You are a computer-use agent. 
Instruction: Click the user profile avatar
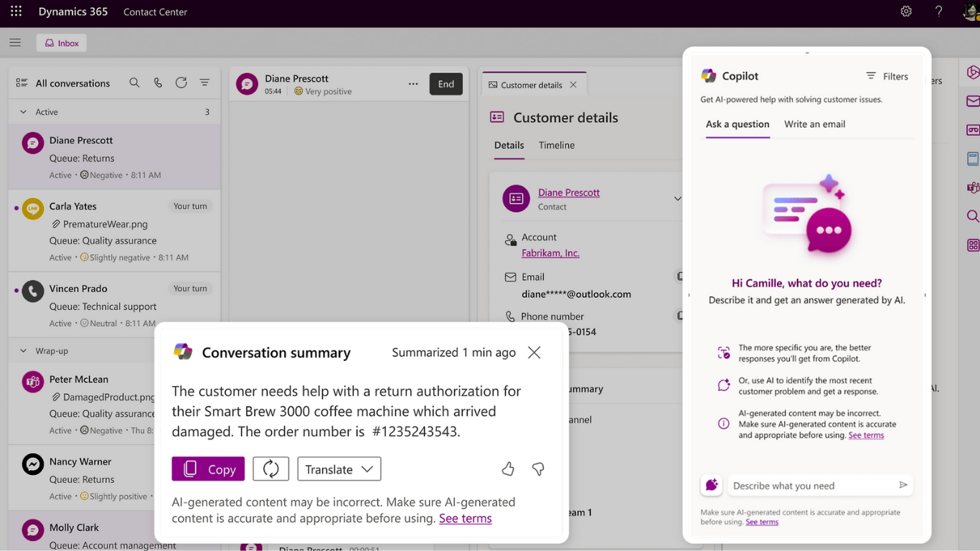point(971,11)
